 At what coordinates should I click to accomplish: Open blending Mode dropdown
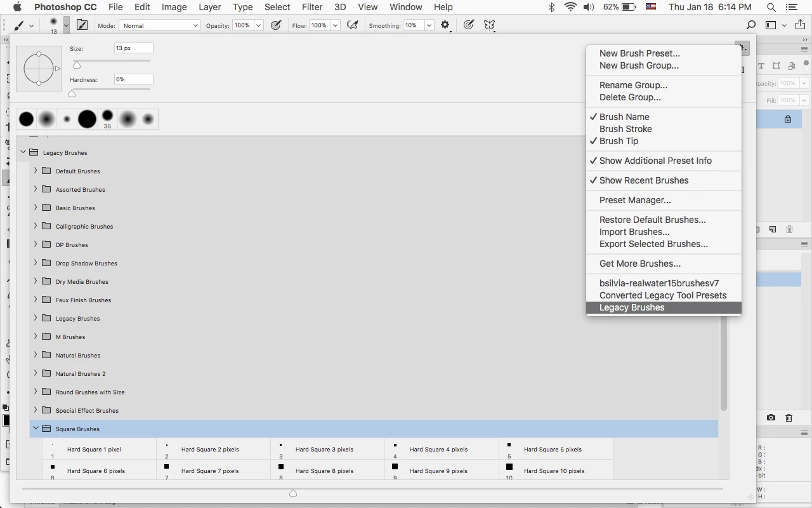coord(159,25)
